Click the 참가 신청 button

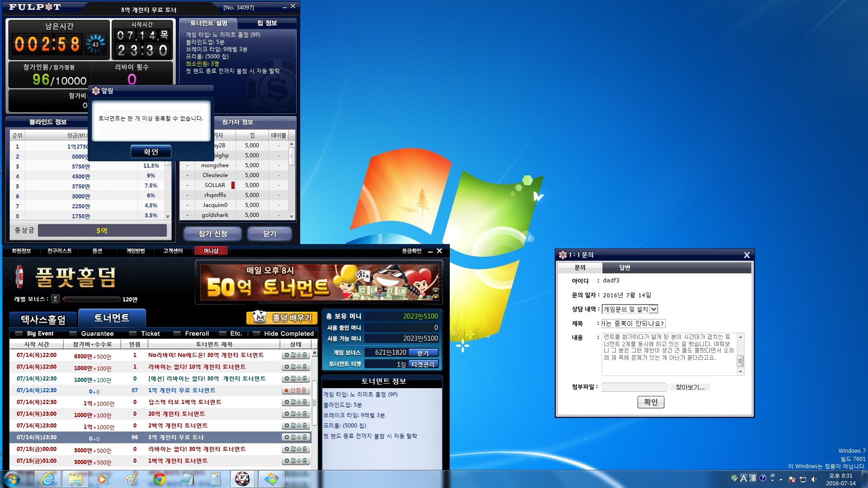point(213,234)
